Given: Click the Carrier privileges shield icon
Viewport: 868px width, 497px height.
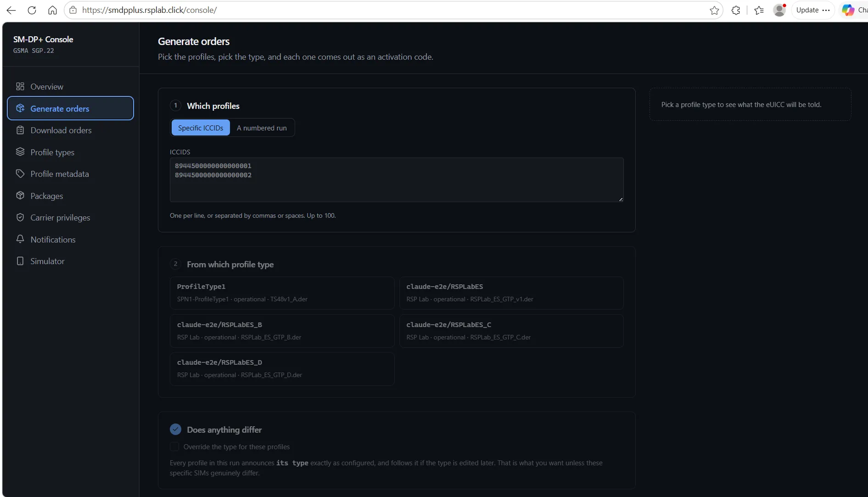Looking at the screenshot, I should [x=20, y=217].
